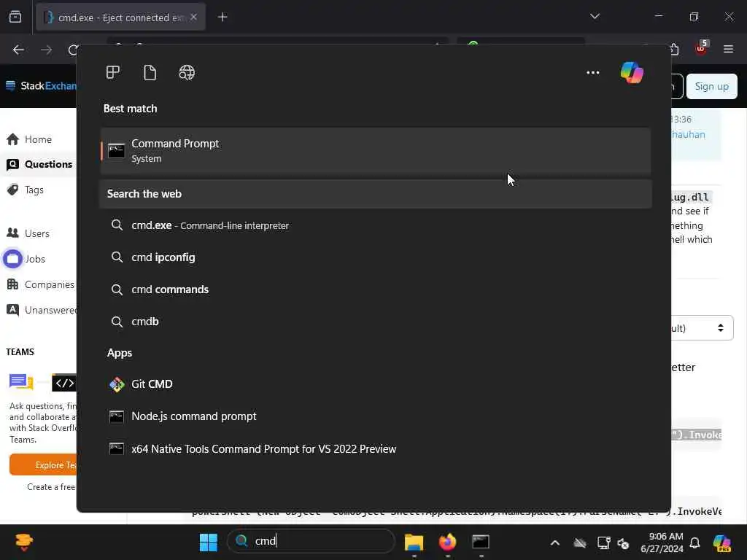
Task: List all Firefox tabs dropdown
Action: click(x=595, y=16)
